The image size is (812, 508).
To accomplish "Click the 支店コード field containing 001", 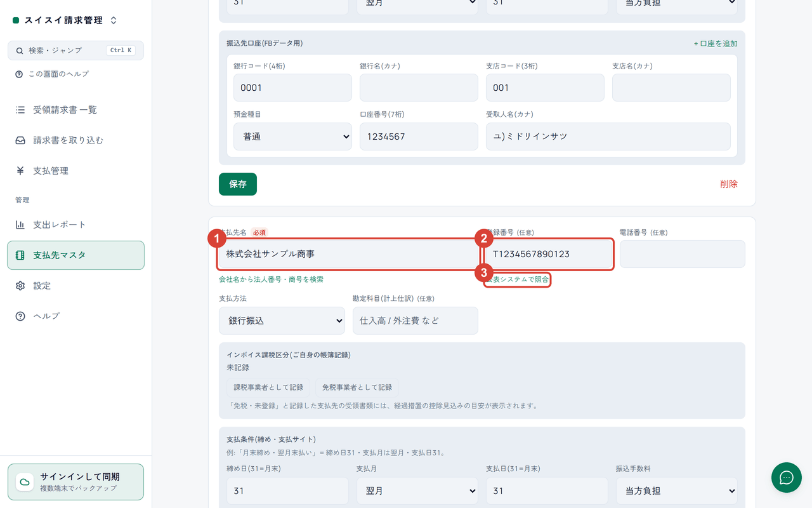I will [x=545, y=88].
